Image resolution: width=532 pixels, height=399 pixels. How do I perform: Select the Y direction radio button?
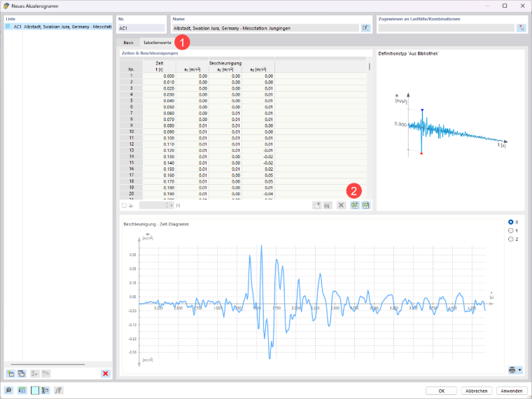510,231
